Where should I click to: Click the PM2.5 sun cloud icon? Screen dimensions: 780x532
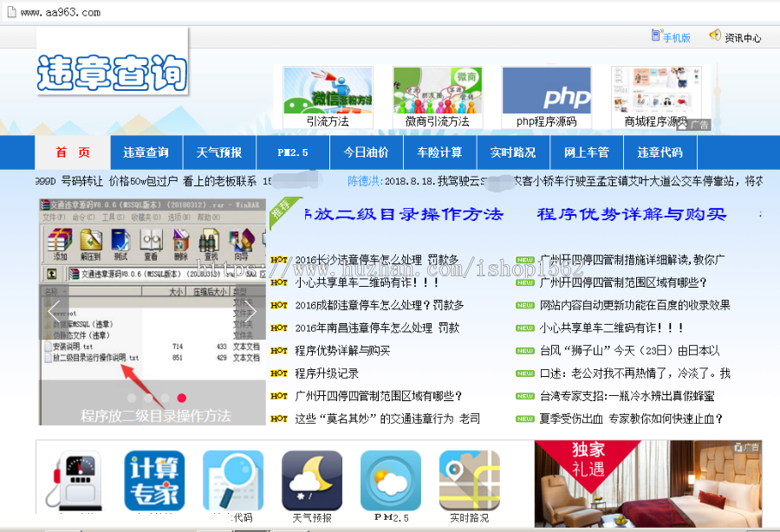point(391,481)
